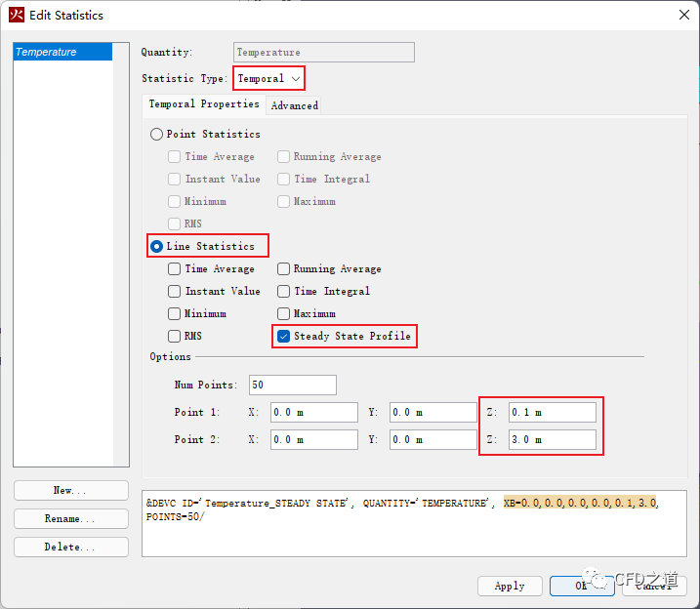Click the Quantity field showing Temperature
The width and height of the screenshot is (700, 609).
pyautogui.click(x=324, y=52)
